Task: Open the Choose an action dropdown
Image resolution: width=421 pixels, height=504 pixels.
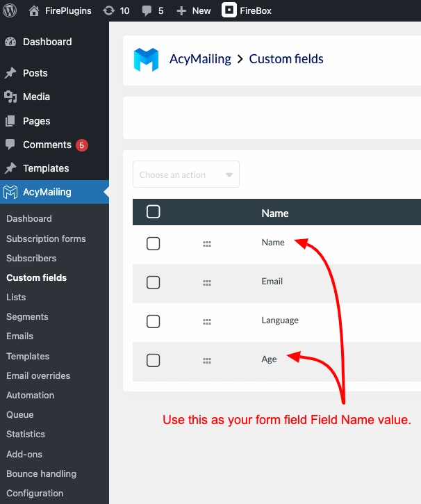Action: point(186,174)
